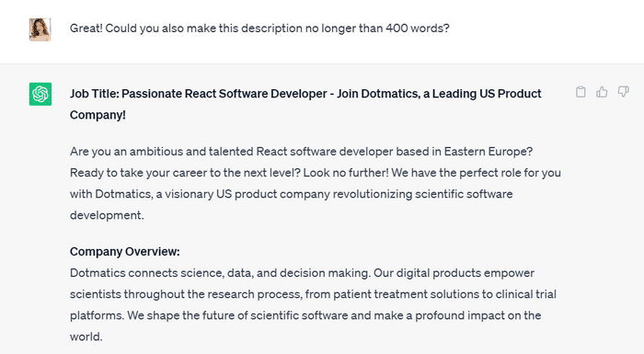
Task: Click the bold Job Title heading
Action: (x=305, y=104)
